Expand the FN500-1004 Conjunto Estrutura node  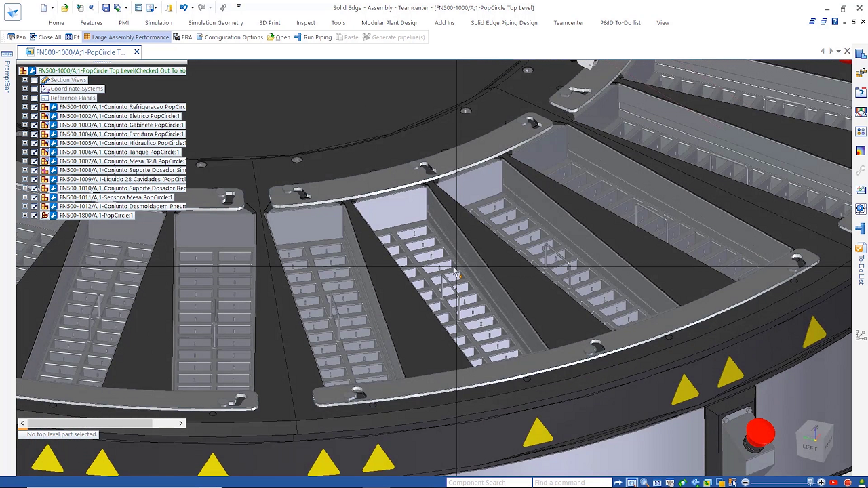coord(25,134)
